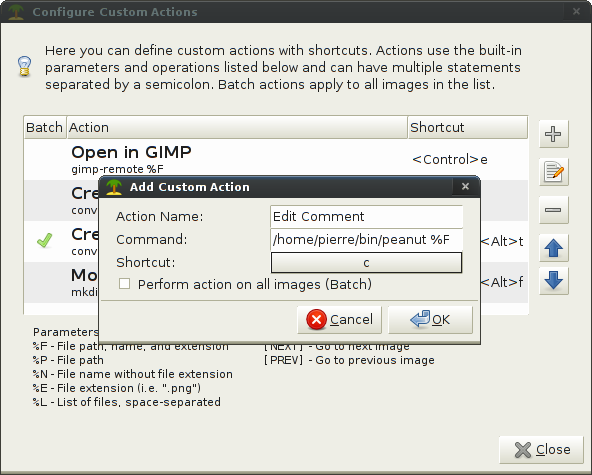The width and height of the screenshot is (592, 475).
Task: Click the plus icon to add action
Action: pos(553,134)
